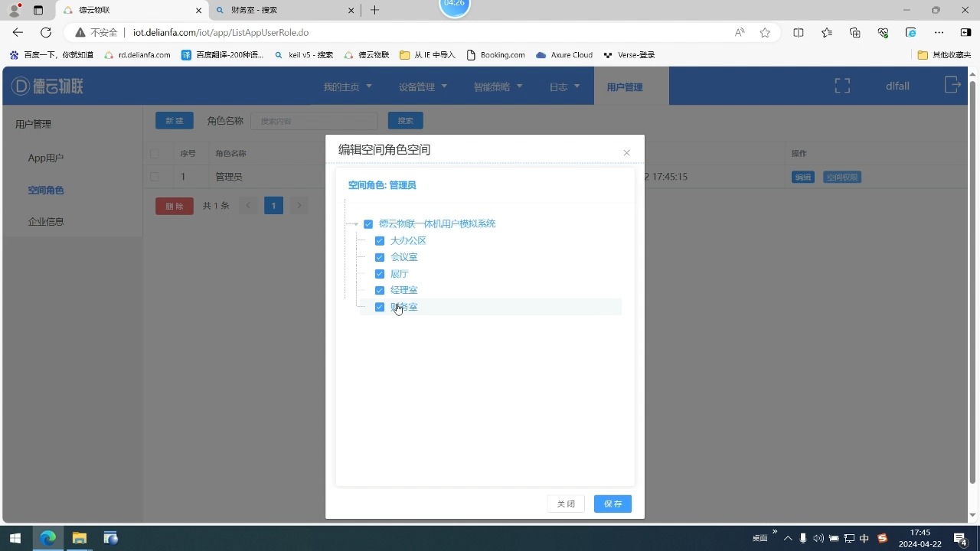Click the 角色名称 search input field
The height and width of the screenshot is (551, 980).
(314, 121)
